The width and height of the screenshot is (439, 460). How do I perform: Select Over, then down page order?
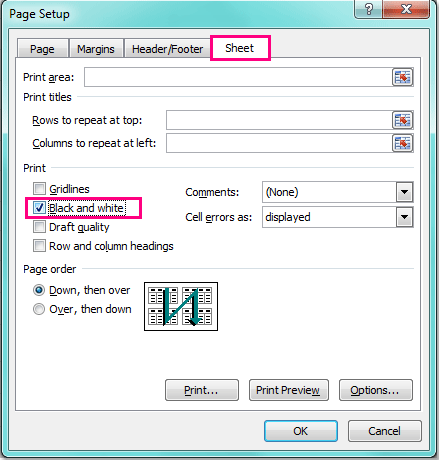39,309
